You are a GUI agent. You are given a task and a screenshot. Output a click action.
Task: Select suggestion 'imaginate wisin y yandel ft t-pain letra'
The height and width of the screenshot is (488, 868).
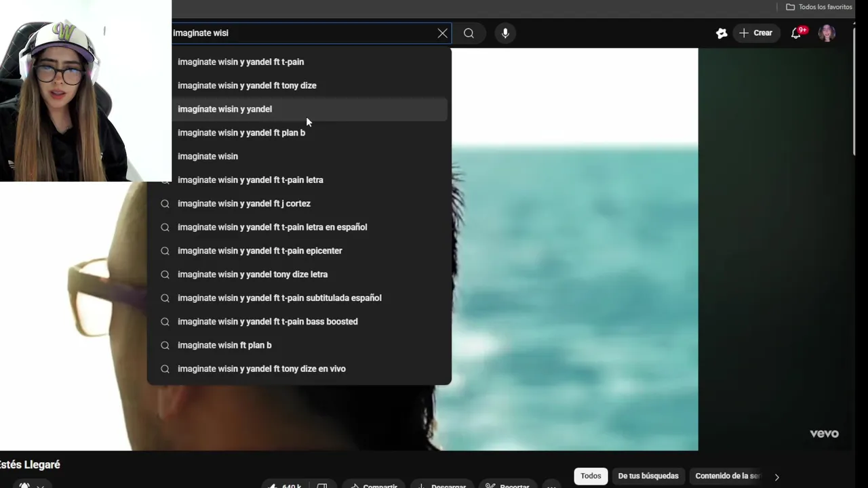(x=299, y=180)
